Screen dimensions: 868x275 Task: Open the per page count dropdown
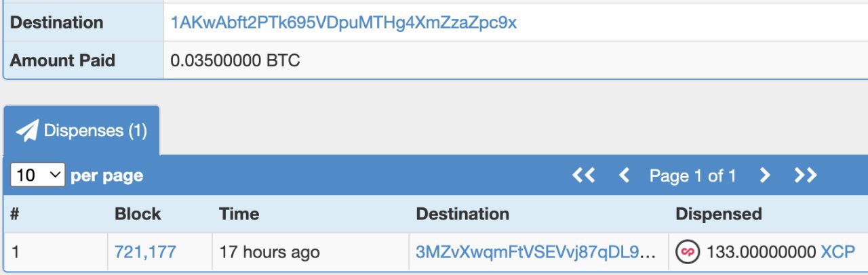pyautogui.click(x=37, y=175)
